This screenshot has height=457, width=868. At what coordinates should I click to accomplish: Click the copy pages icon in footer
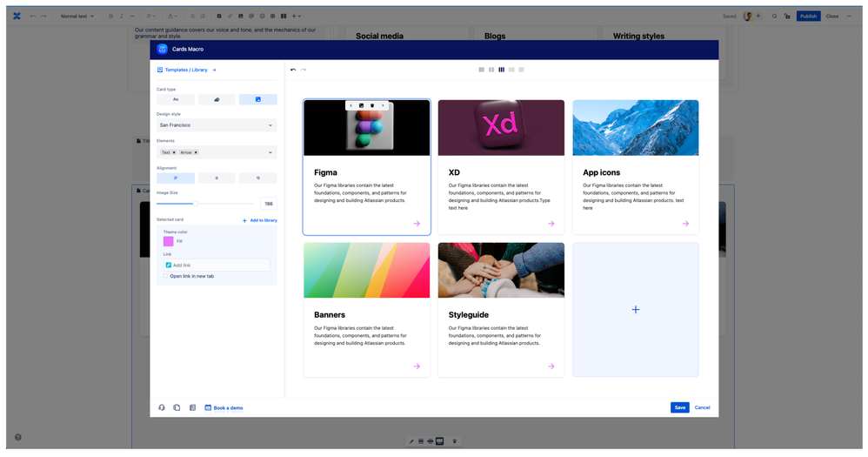click(x=177, y=407)
